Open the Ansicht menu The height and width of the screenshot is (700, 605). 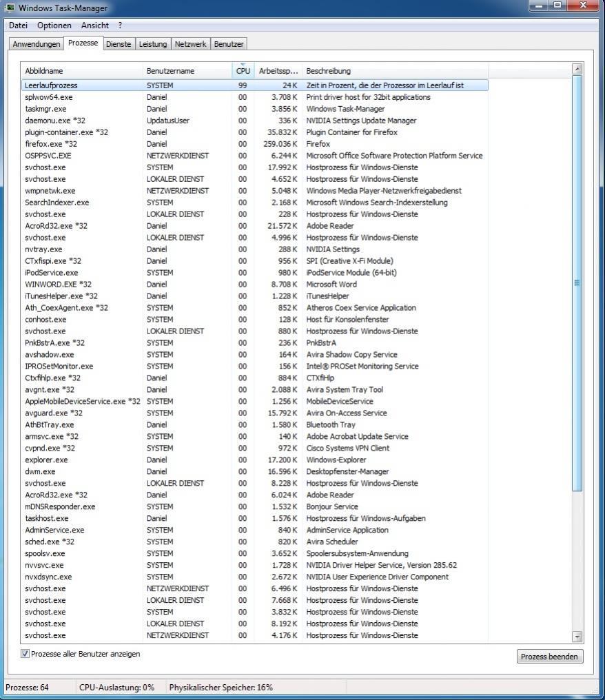click(94, 25)
